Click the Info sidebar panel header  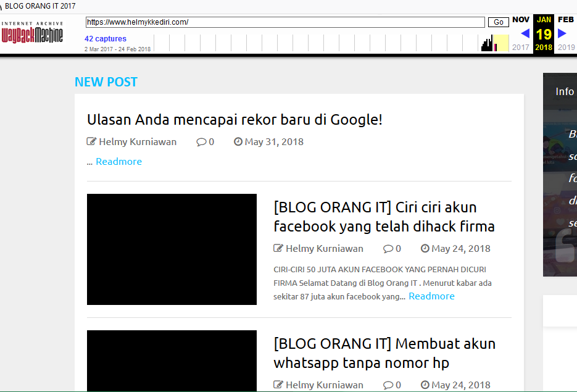coord(565,91)
